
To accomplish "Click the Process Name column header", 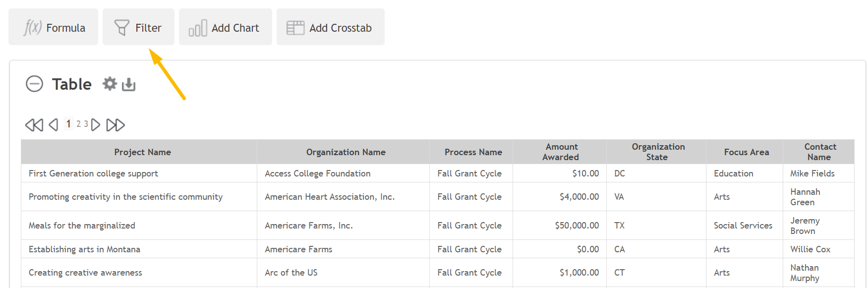I will (x=473, y=152).
